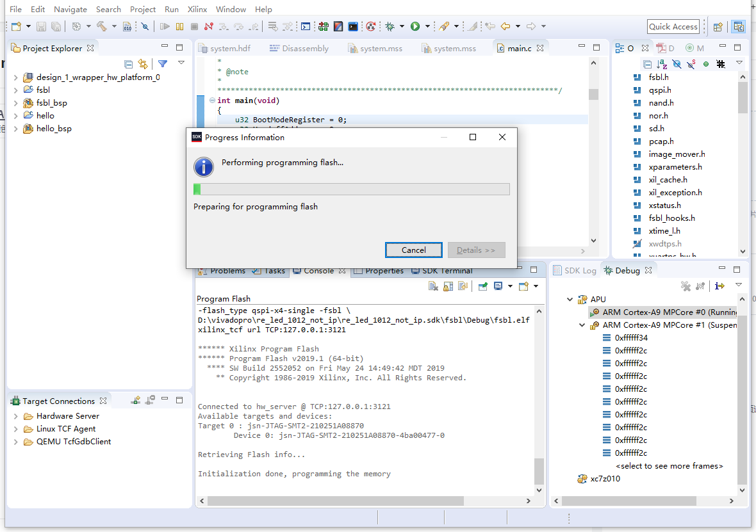Screen dimensions: 756x532
Task: Expand the fsbl project node
Action: [x=16, y=90]
